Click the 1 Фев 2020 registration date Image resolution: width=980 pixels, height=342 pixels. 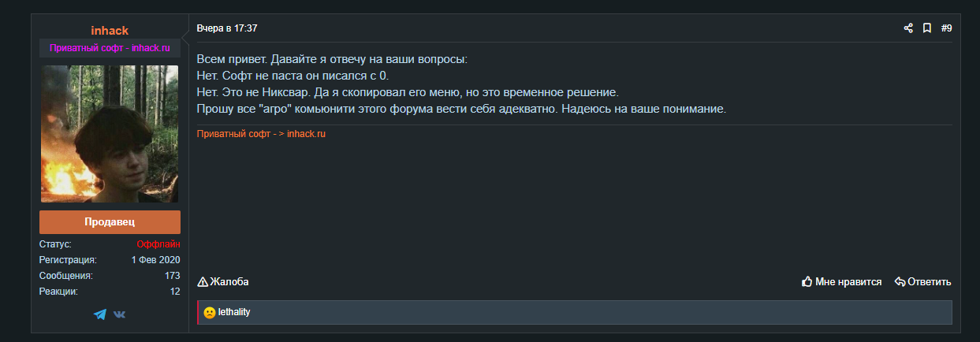(156, 260)
